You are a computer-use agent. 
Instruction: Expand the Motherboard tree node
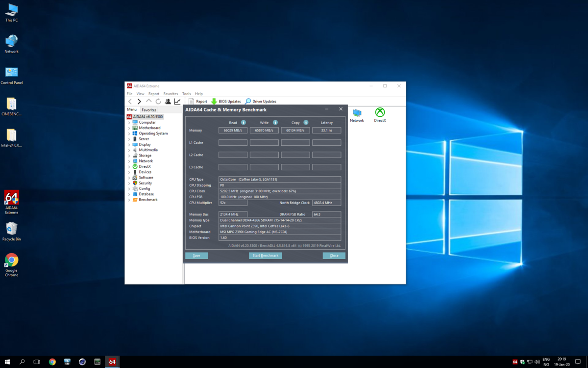(129, 128)
